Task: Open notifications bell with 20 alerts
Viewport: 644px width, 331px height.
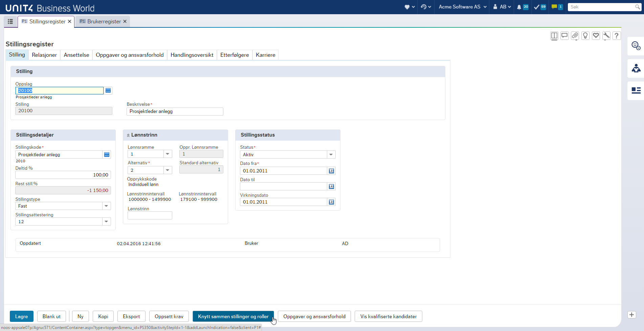Action: [523, 7]
